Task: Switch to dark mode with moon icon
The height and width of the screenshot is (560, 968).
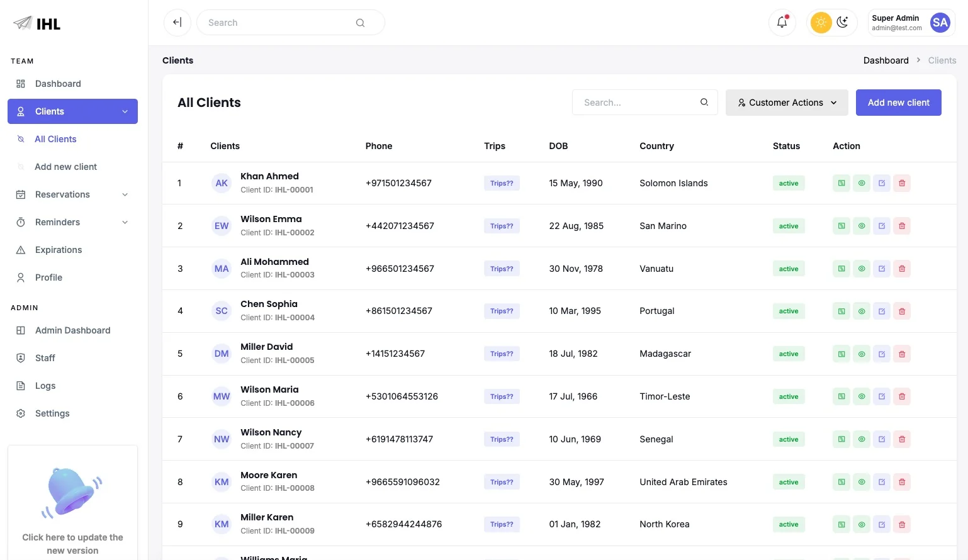Action: (843, 23)
